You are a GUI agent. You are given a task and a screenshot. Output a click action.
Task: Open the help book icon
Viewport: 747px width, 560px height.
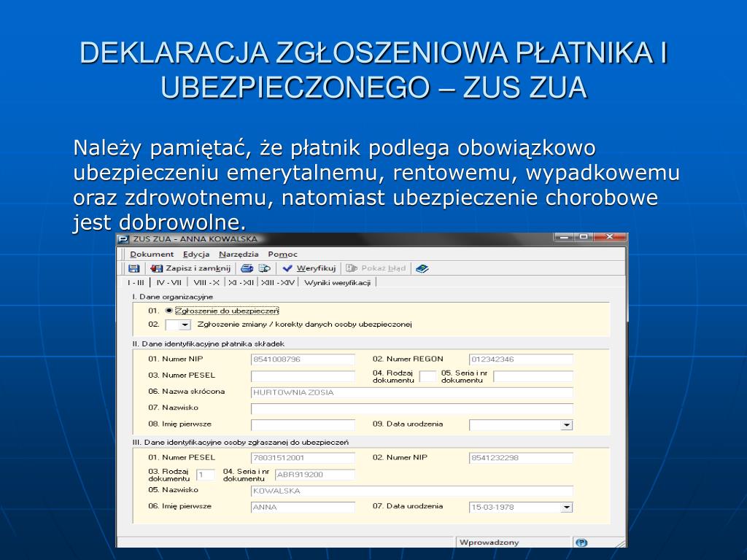[422, 268]
